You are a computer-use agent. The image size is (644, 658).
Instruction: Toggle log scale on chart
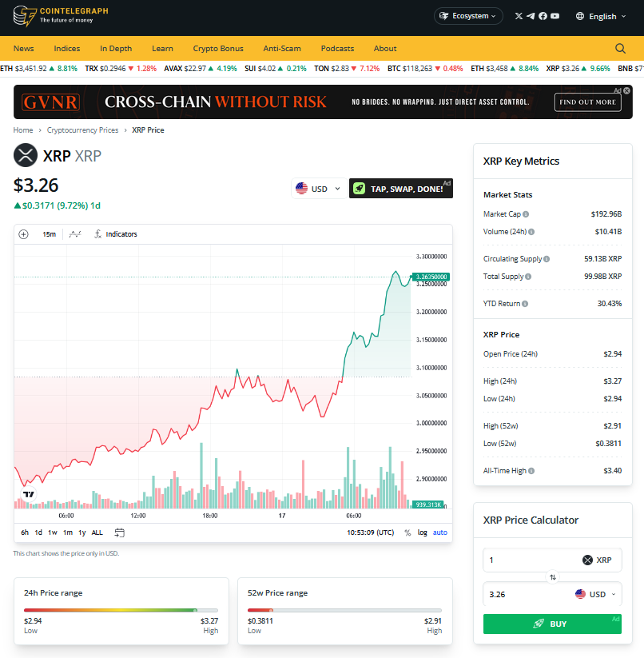(422, 532)
